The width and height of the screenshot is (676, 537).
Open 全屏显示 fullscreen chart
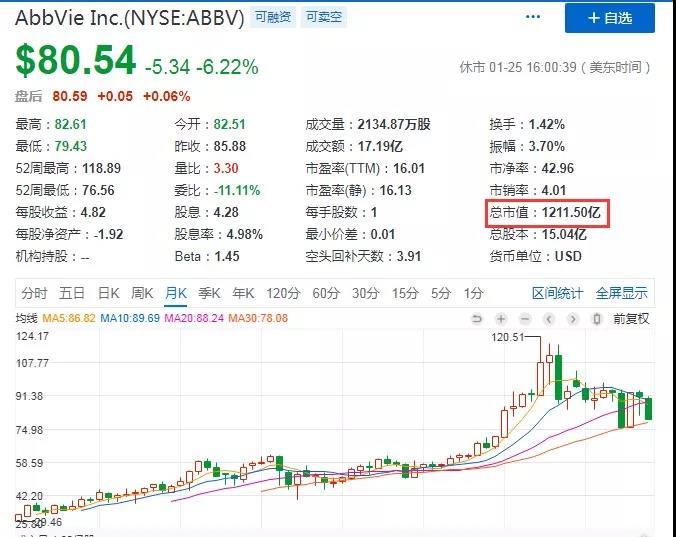pos(621,293)
